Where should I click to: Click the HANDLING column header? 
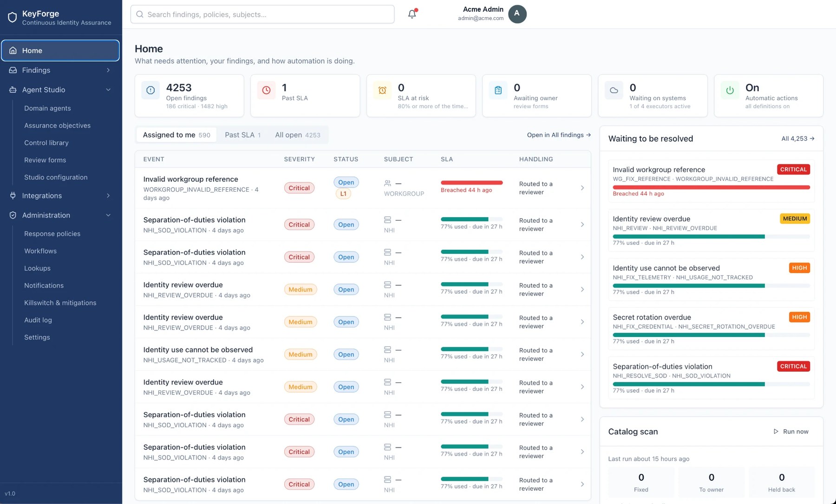536,159
